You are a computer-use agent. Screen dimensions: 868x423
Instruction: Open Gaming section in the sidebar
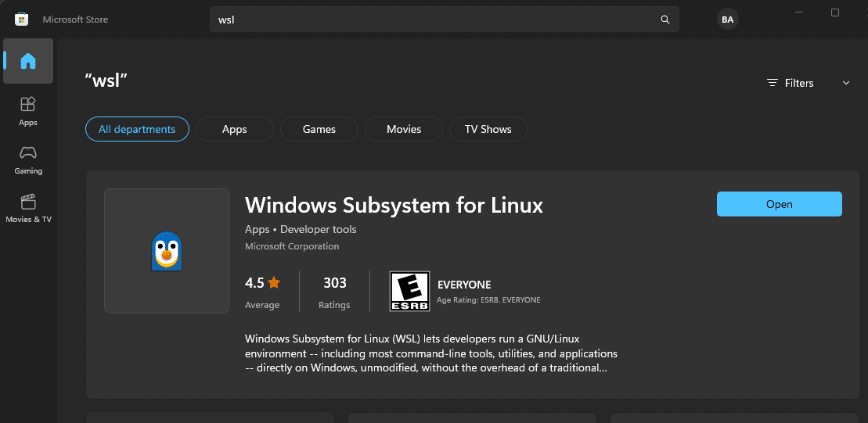coord(28,160)
